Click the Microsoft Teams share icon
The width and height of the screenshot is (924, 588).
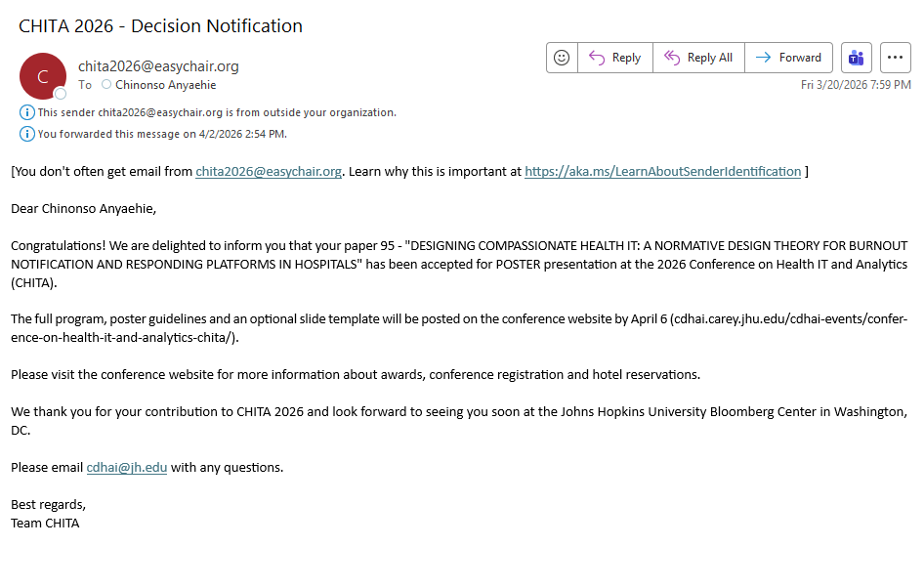[857, 58]
